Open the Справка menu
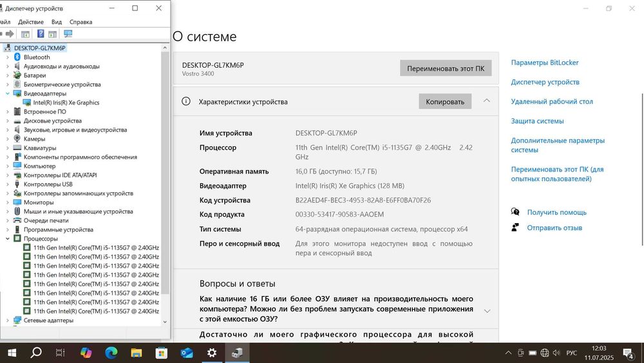The image size is (644, 363). (x=80, y=22)
